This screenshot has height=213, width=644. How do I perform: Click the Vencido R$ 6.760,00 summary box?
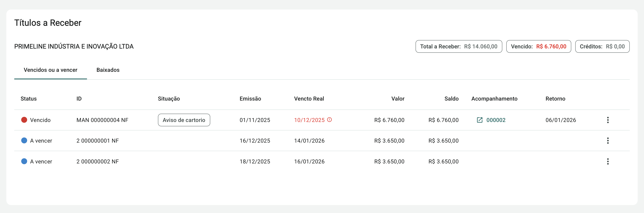click(x=539, y=47)
